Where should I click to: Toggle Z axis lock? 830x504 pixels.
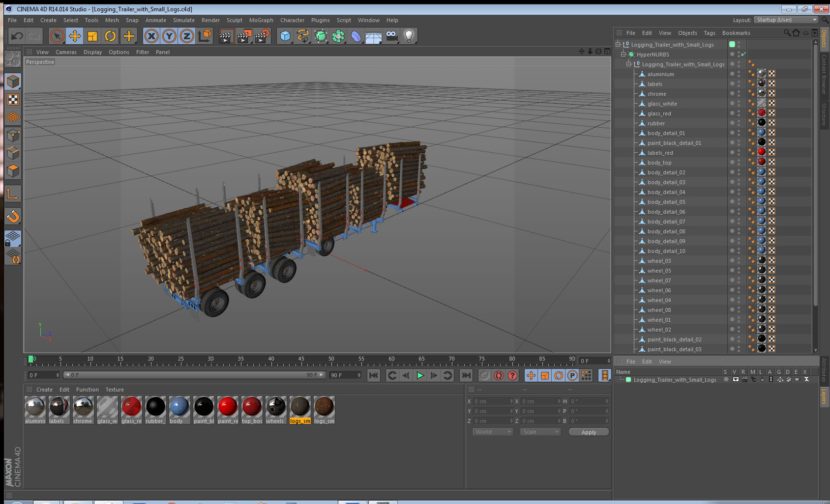187,36
